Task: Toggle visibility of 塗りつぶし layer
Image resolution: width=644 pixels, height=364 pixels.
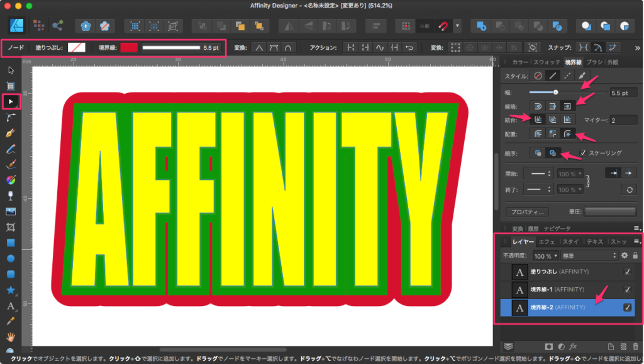Action: 627,271
